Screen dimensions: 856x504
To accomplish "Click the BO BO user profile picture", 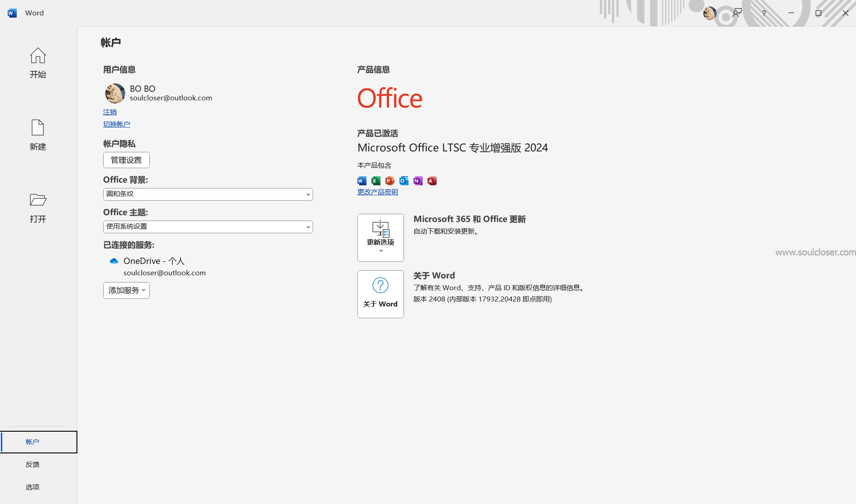I will 115,93.
